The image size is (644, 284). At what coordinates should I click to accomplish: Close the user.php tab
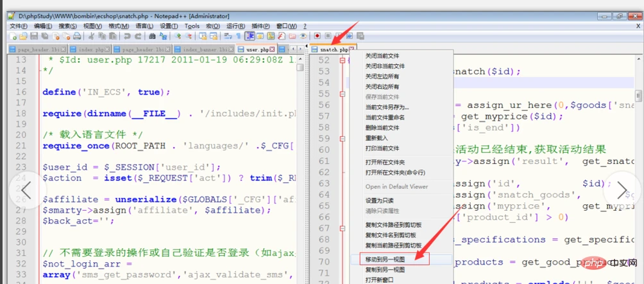(272, 49)
